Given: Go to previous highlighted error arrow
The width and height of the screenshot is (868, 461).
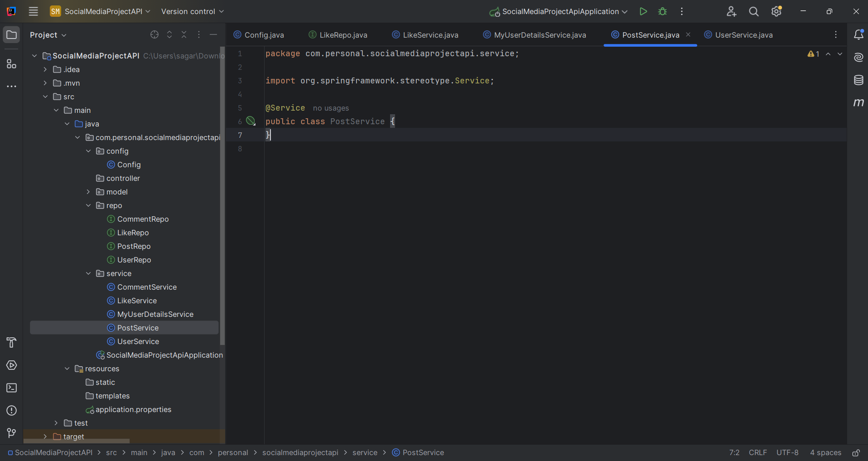Looking at the screenshot, I should click(x=828, y=54).
